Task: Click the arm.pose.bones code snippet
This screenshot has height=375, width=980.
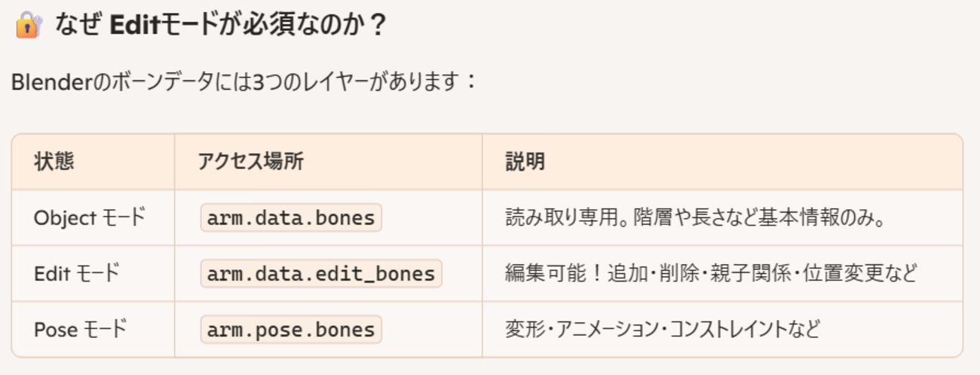Action: 291,330
